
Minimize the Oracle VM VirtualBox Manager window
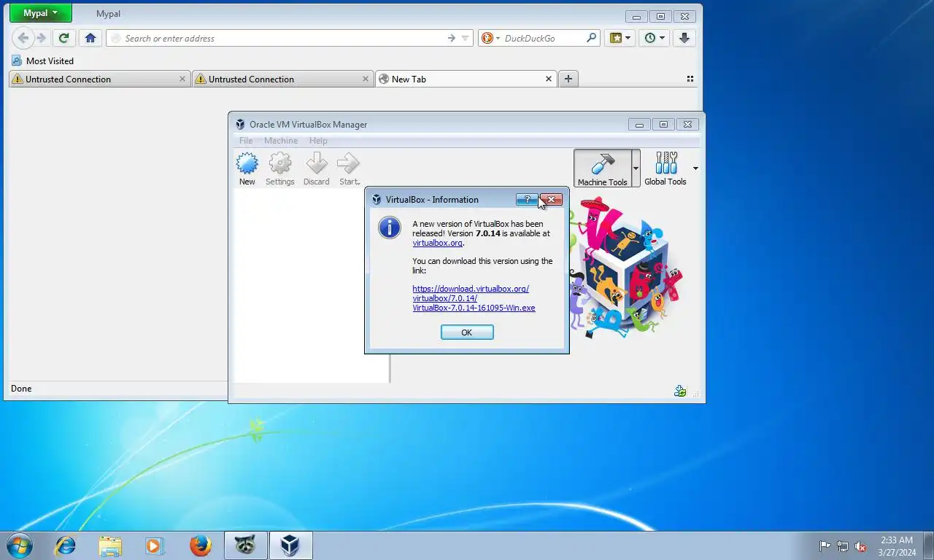tap(639, 124)
